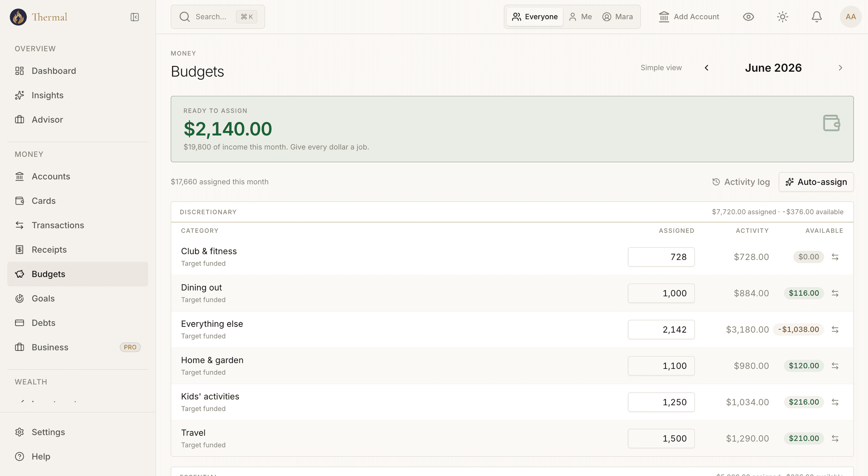Click move money icon for Dining out
Image resolution: width=868 pixels, height=476 pixels.
(x=835, y=293)
